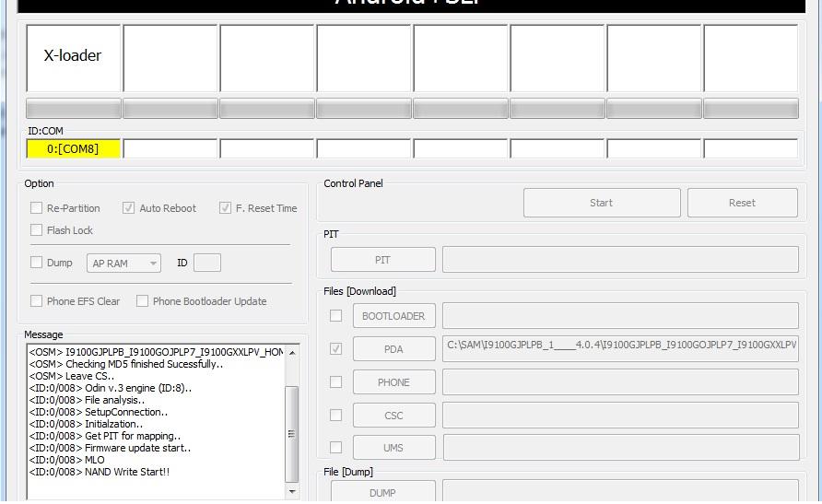Image resolution: width=822 pixels, height=504 pixels.
Task: Click the Start button
Action: tap(602, 203)
